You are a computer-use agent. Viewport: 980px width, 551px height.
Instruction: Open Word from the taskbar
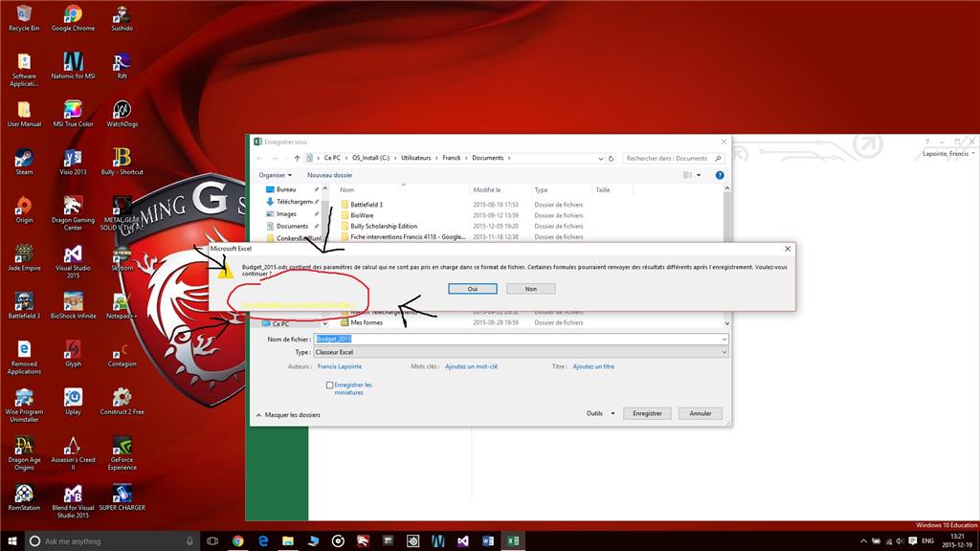pyautogui.click(x=487, y=541)
